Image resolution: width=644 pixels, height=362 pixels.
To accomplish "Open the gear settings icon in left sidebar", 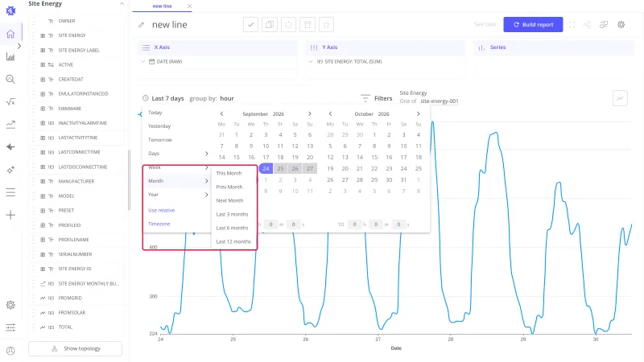I will [x=10, y=305].
